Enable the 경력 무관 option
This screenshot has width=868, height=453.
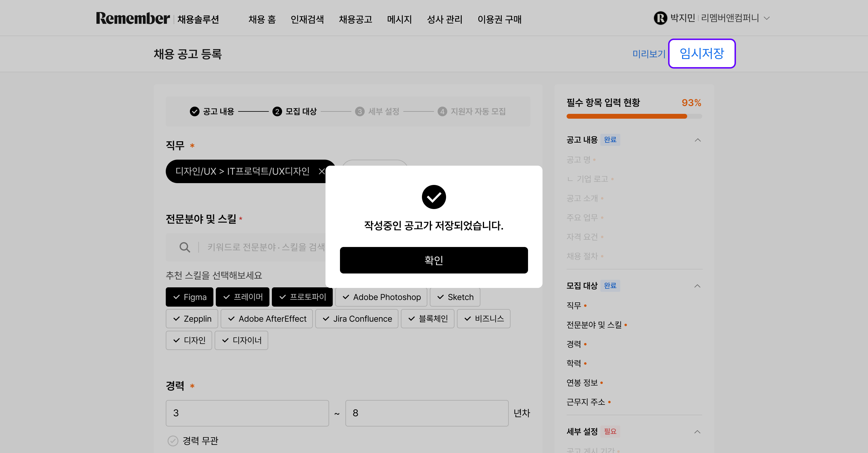pos(173,441)
